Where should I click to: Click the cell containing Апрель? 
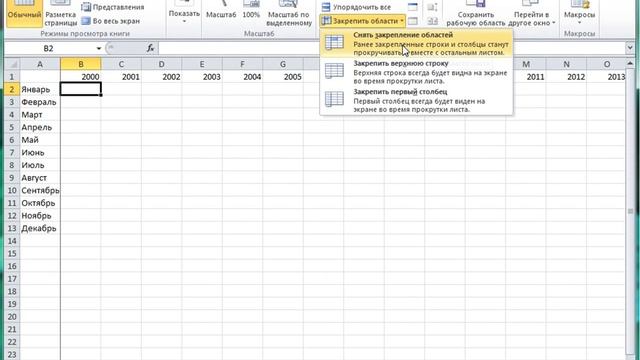click(40, 127)
